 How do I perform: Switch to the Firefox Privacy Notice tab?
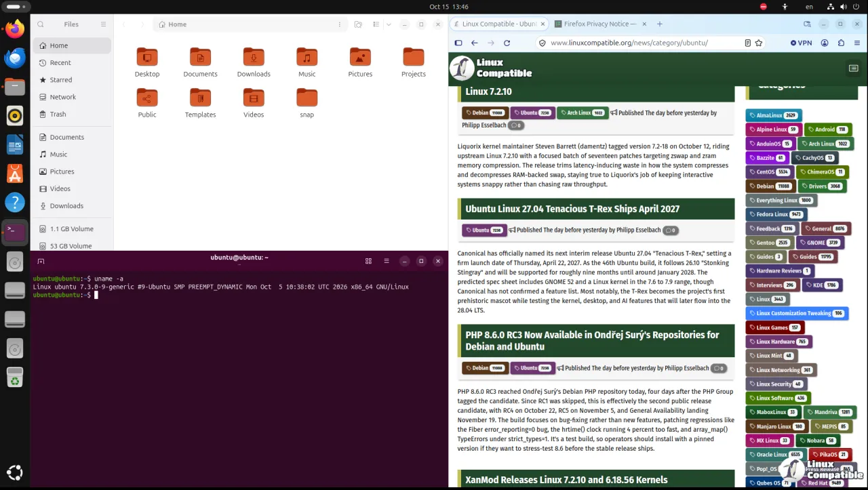(x=600, y=24)
